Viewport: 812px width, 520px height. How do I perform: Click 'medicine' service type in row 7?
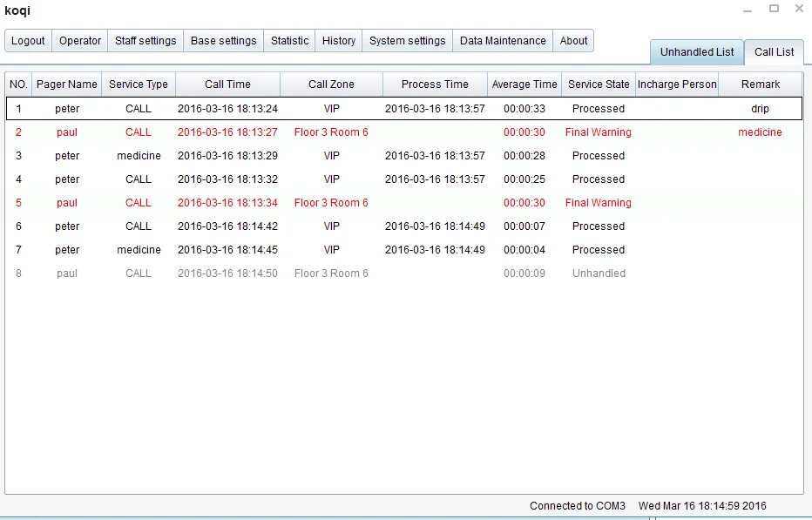pyautogui.click(x=139, y=250)
